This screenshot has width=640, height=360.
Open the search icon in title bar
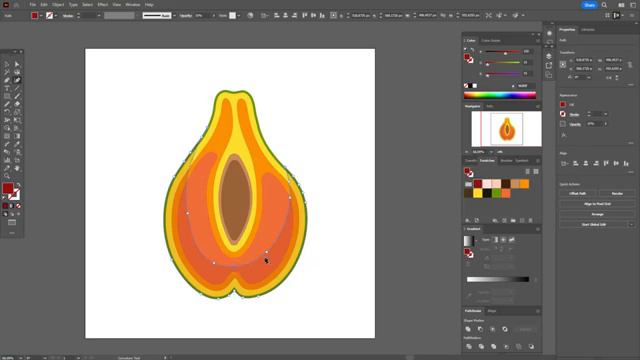point(604,5)
